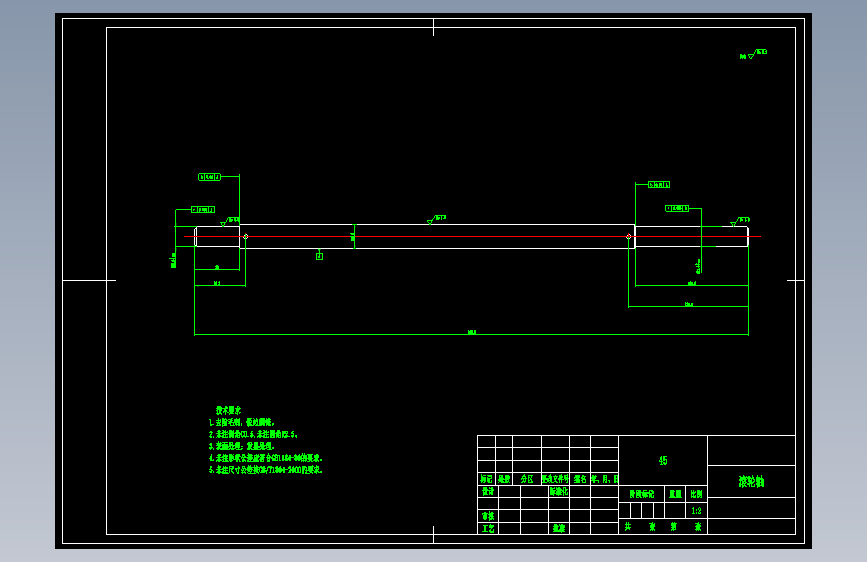Image resolution: width=867 pixels, height=562 pixels.
Task: Select the overall length dimension text at the bottom
Action: [472, 332]
